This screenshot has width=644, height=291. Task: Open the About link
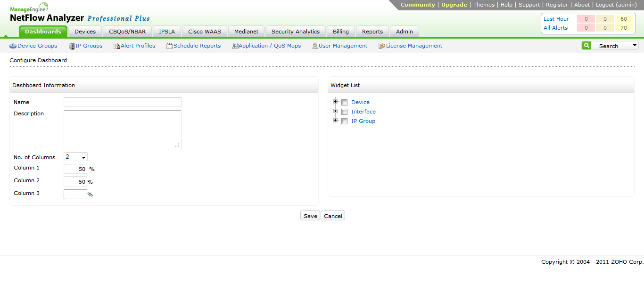tap(582, 5)
